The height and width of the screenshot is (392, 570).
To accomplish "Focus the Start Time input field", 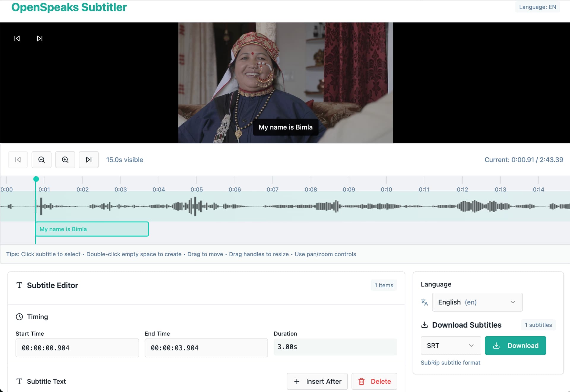I will click(x=77, y=348).
